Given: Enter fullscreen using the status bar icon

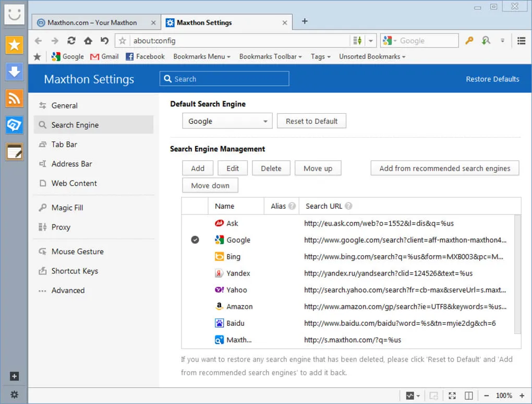Looking at the screenshot, I should point(452,395).
